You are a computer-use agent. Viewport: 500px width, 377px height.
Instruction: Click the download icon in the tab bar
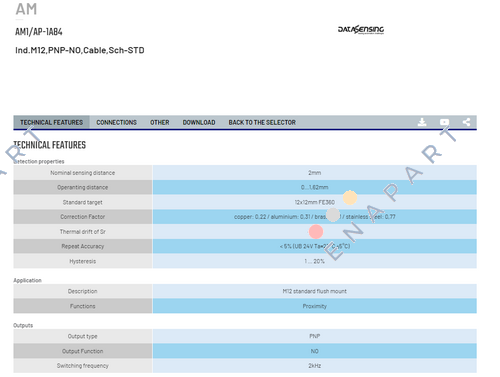pos(422,122)
